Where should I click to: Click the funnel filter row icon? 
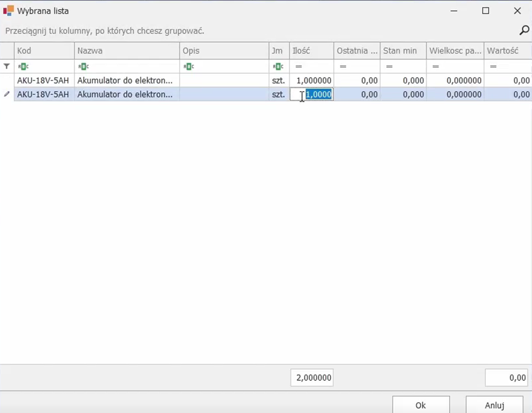[x=7, y=66]
